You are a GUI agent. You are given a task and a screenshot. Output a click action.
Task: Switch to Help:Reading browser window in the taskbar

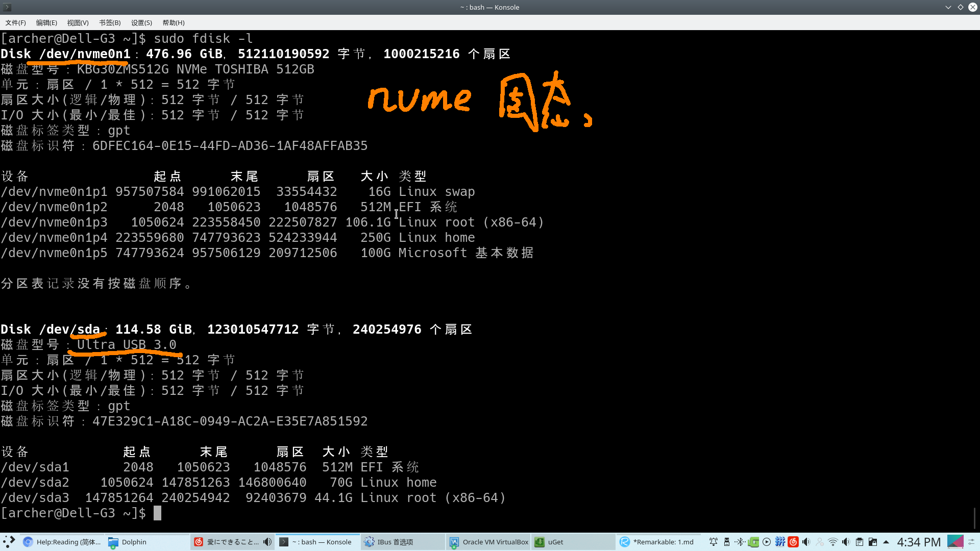(x=62, y=542)
